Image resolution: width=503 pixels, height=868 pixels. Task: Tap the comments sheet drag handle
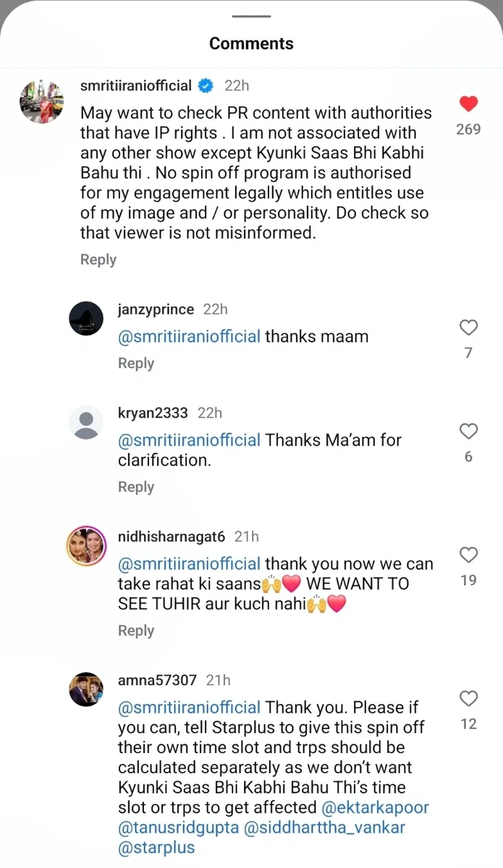click(x=251, y=16)
